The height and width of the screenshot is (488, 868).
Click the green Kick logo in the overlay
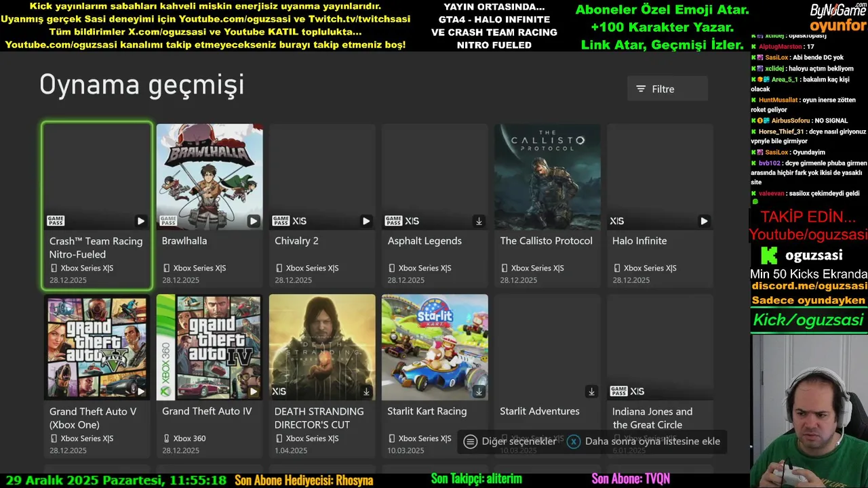(x=769, y=256)
